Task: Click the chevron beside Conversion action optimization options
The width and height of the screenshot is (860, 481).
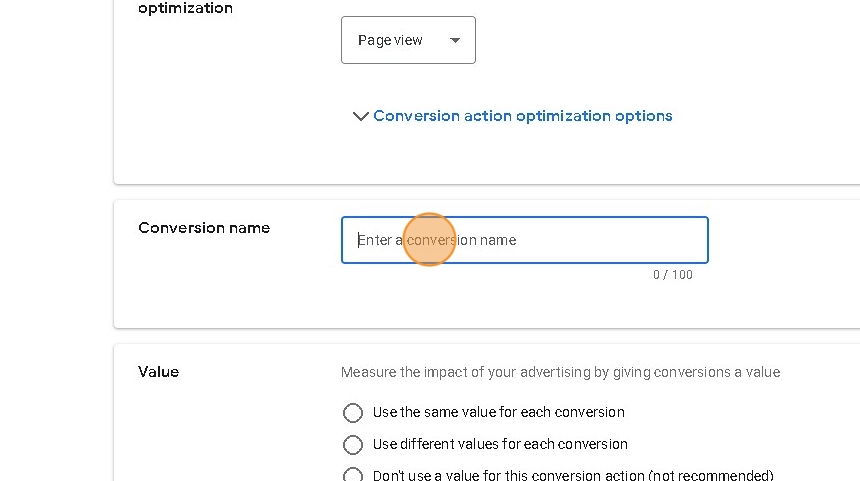Action: click(360, 116)
